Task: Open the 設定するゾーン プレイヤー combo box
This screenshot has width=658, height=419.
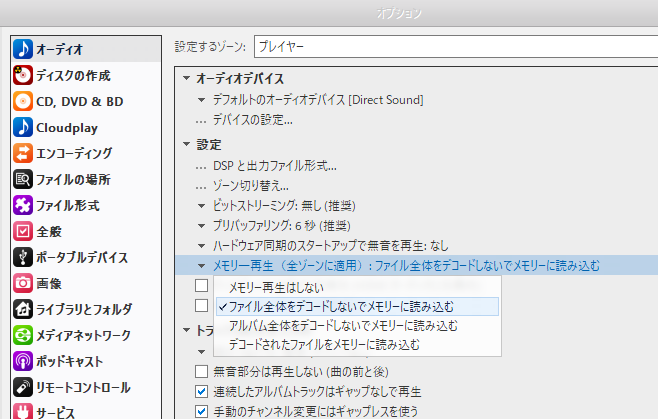Action: tap(456, 47)
